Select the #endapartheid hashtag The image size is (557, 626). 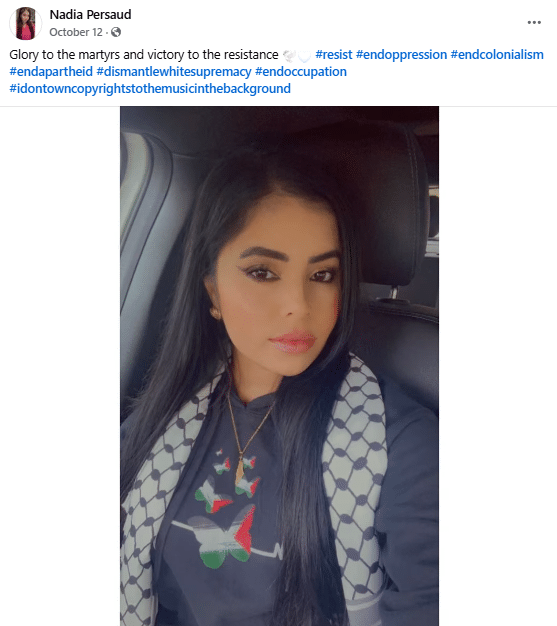51,72
